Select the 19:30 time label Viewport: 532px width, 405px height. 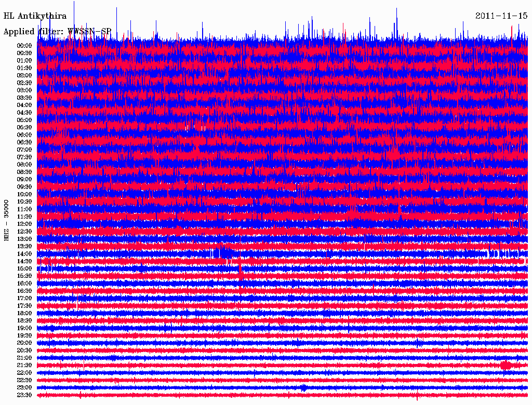pos(24,336)
